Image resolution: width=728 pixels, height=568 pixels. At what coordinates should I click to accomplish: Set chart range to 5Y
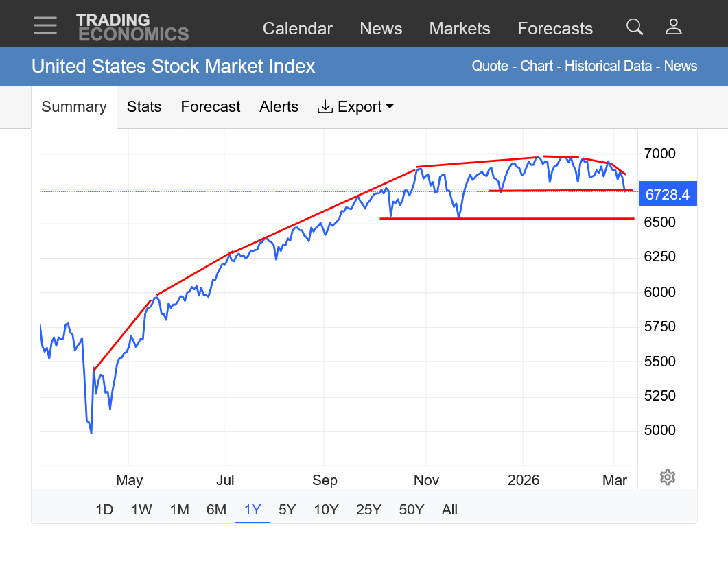coord(287,510)
